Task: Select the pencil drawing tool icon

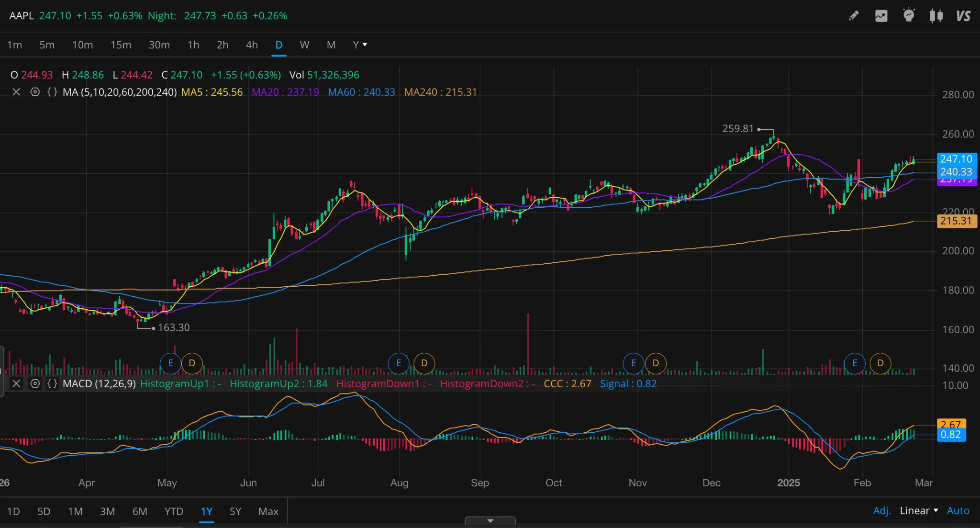Action: 854,16
